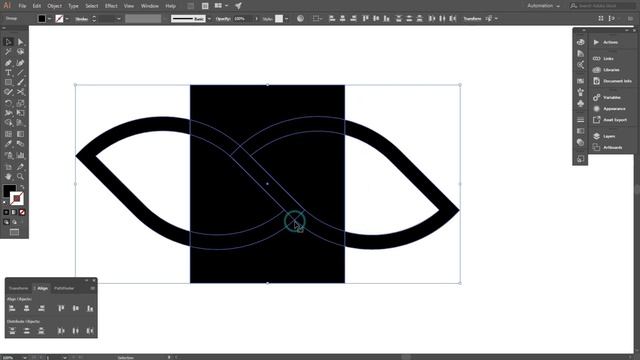Select the Scissors tool in toolbox
The height and width of the screenshot is (360, 640).
click(20, 93)
